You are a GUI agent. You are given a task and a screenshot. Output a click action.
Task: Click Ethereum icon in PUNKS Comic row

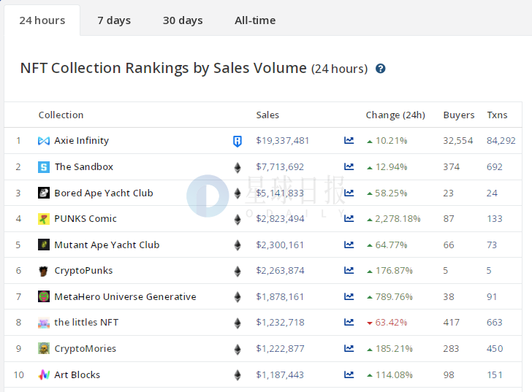coord(237,219)
